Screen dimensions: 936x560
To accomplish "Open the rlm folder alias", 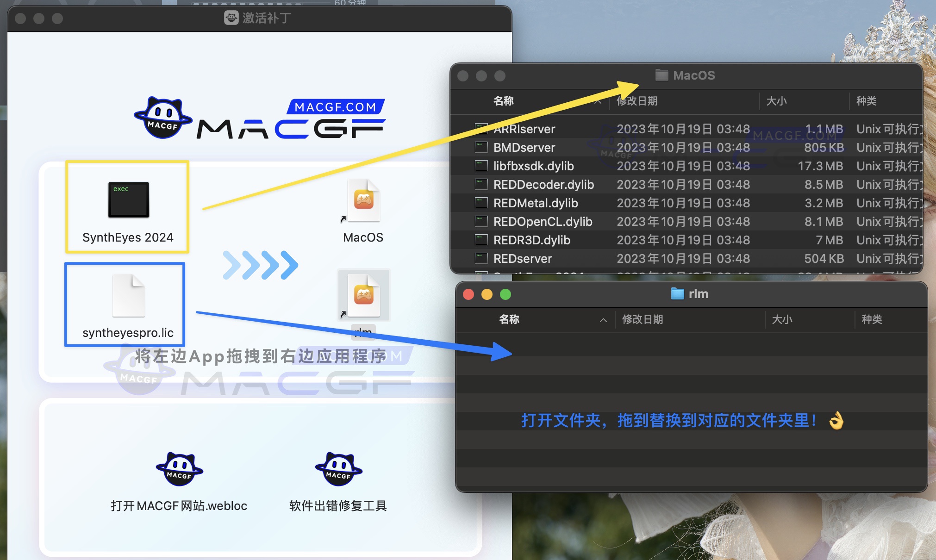I will (364, 296).
